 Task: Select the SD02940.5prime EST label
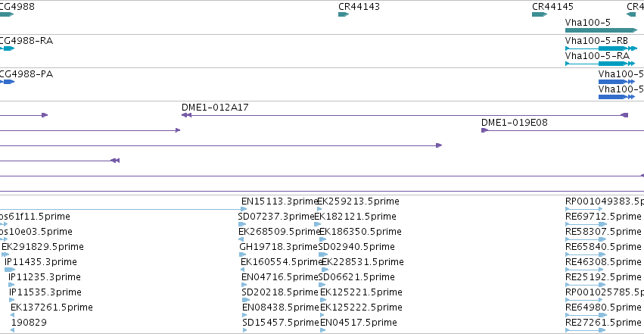click(x=356, y=247)
